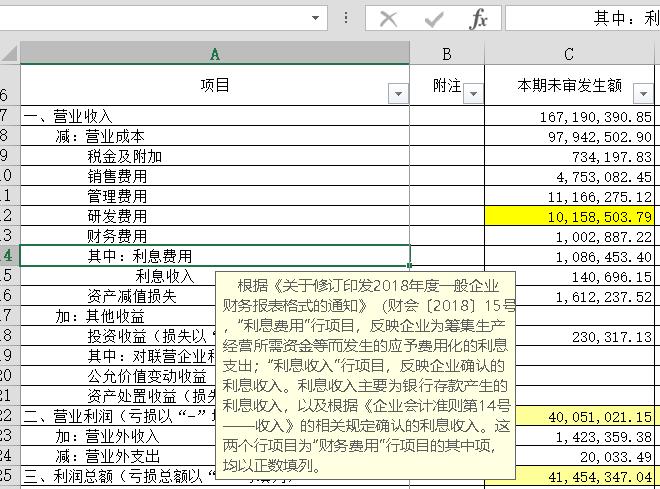
Task: Select value 734,197.83
Action: coord(570,156)
